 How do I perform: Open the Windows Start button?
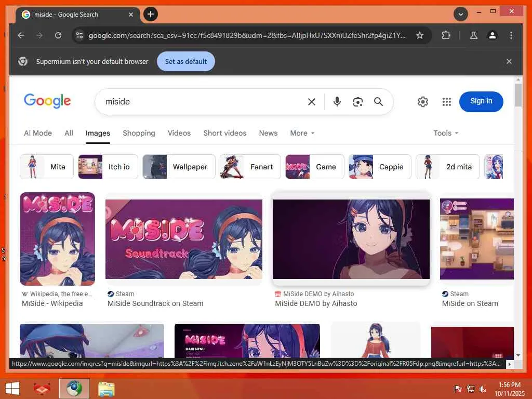pyautogui.click(x=12, y=389)
